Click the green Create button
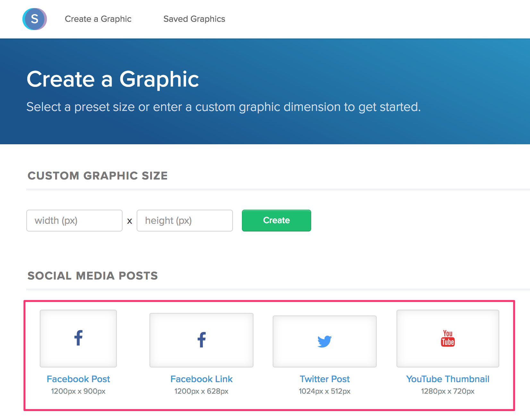The width and height of the screenshot is (530, 420). point(277,221)
